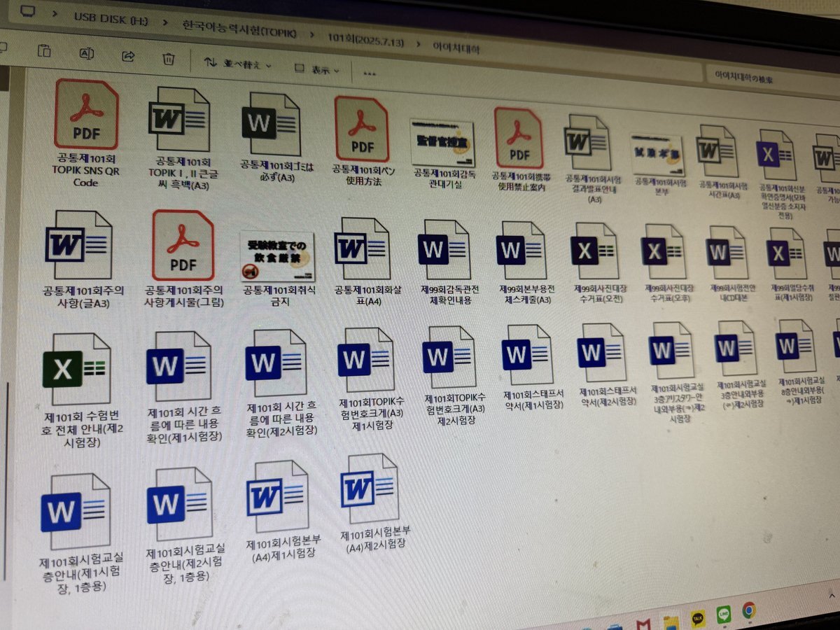Expand chevron after 101회(2025.7.13) breadcrumb
This screenshot has height=630, width=840.
point(417,43)
